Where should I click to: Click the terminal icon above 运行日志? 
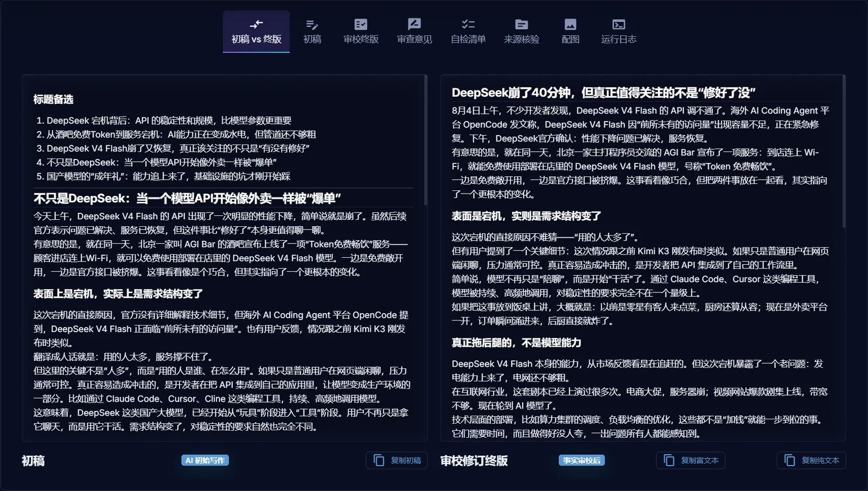(618, 24)
